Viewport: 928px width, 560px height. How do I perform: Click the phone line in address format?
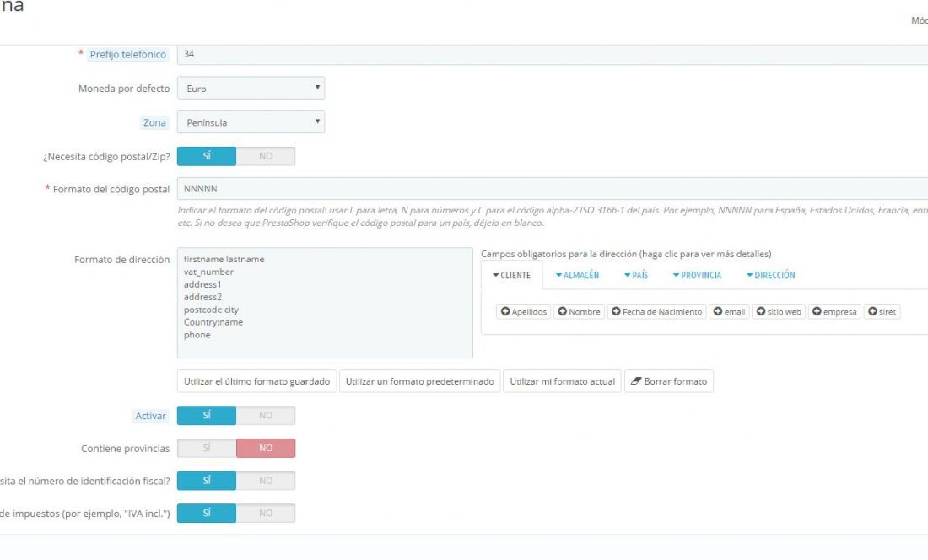tap(197, 335)
